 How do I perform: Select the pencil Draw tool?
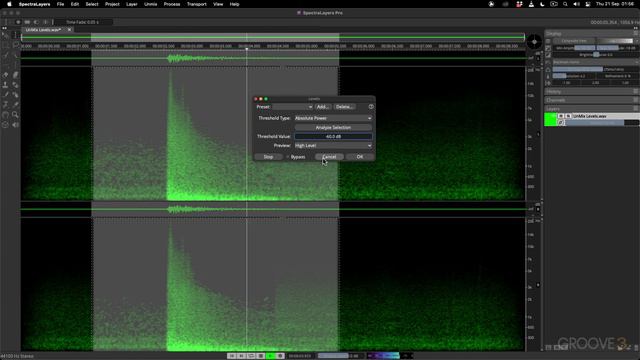pyautogui.click(x=6, y=95)
